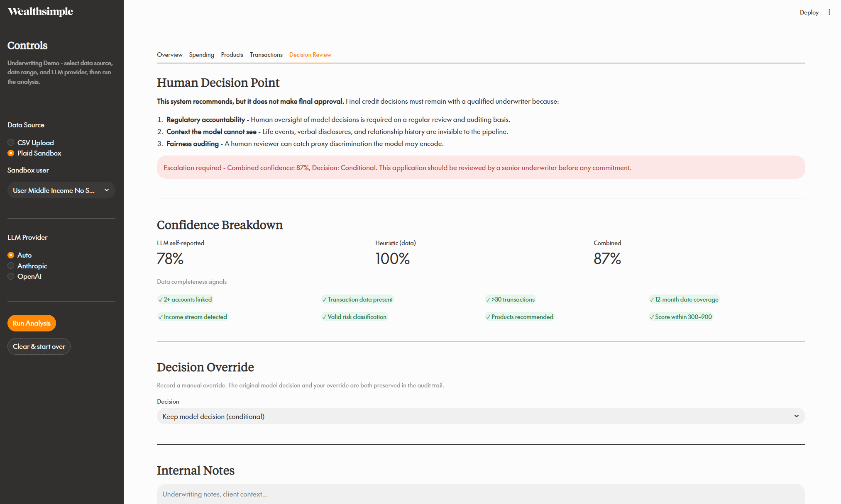The width and height of the screenshot is (841, 504).
Task: Click the '>30 transactions' signal
Action: coord(511,299)
